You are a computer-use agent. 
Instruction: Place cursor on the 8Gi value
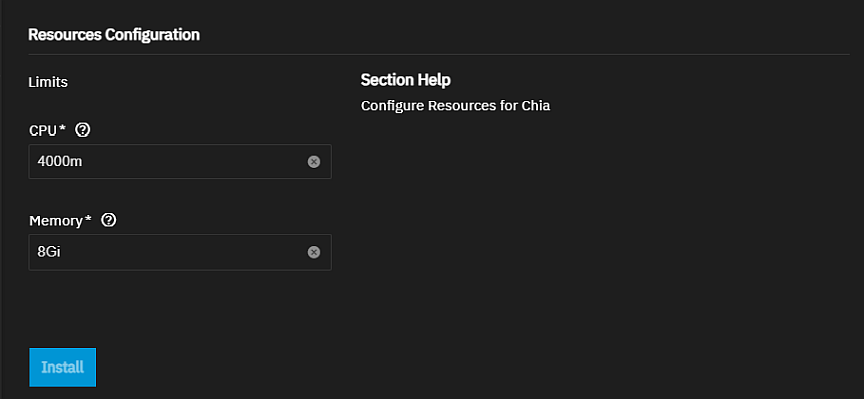click(x=48, y=252)
